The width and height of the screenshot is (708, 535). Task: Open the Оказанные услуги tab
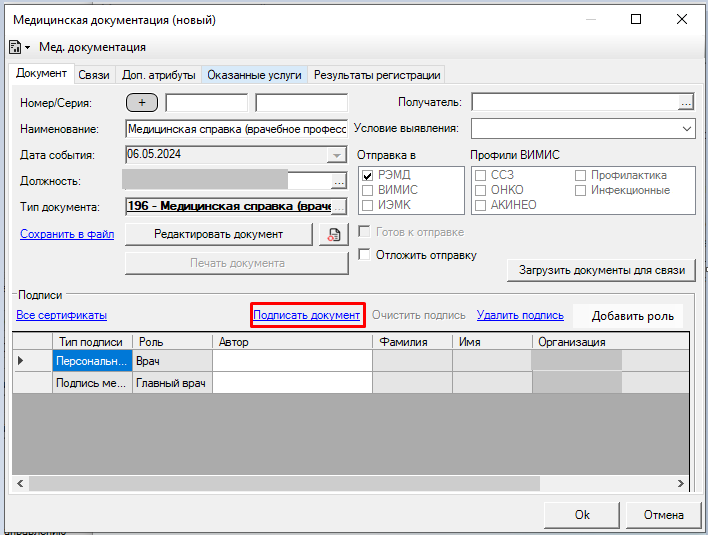click(x=255, y=74)
